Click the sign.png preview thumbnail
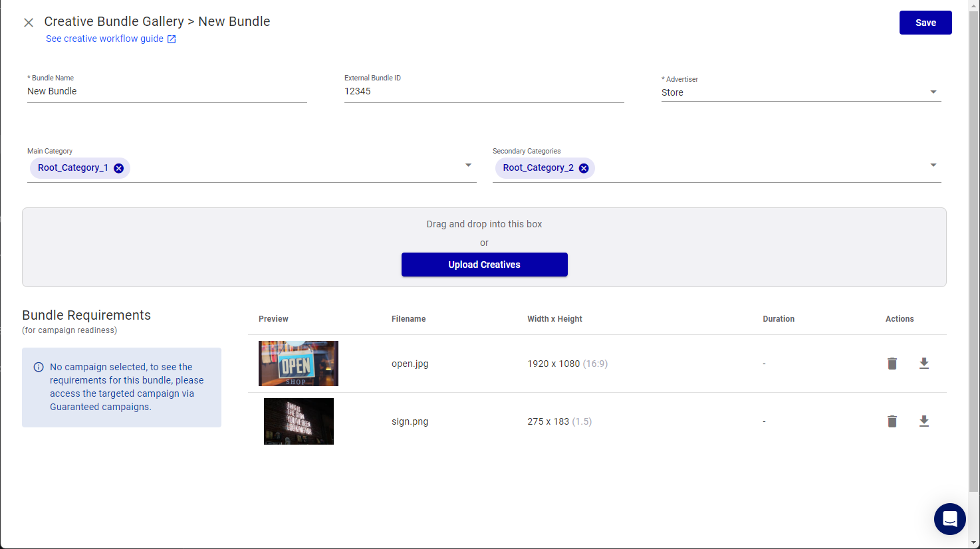 pos(299,421)
